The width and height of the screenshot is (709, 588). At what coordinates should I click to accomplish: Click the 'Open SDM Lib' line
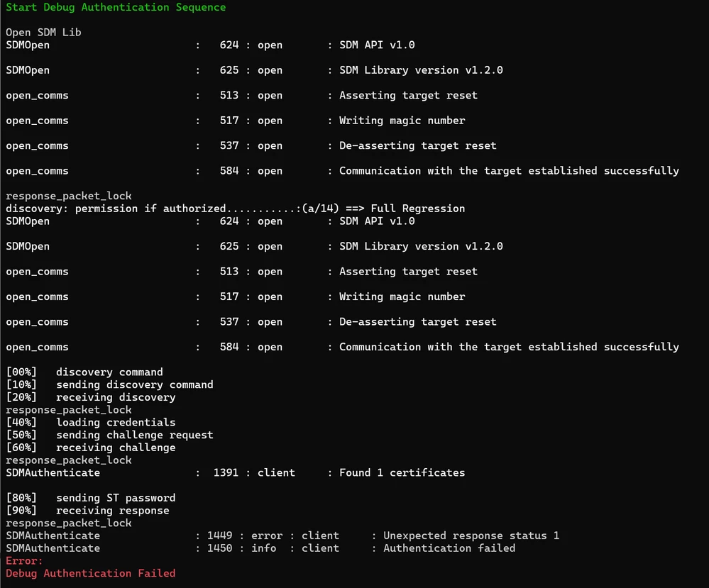tap(43, 32)
